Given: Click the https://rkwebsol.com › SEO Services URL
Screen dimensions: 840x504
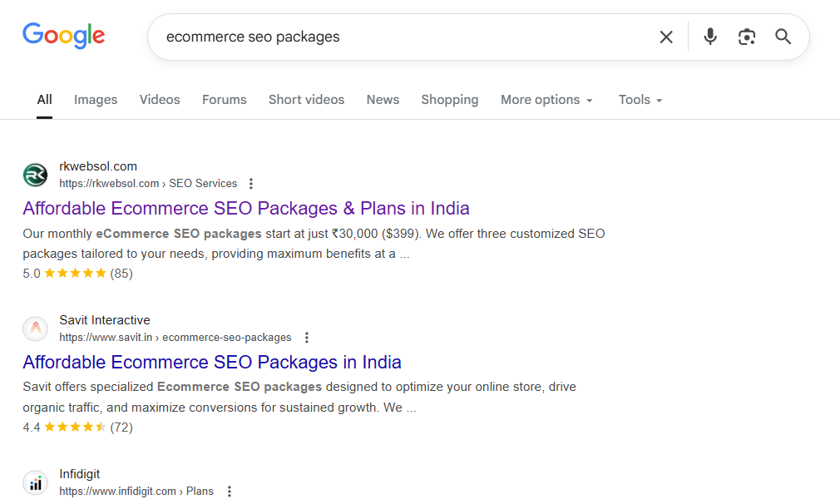Looking at the screenshot, I should coord(148,184).
